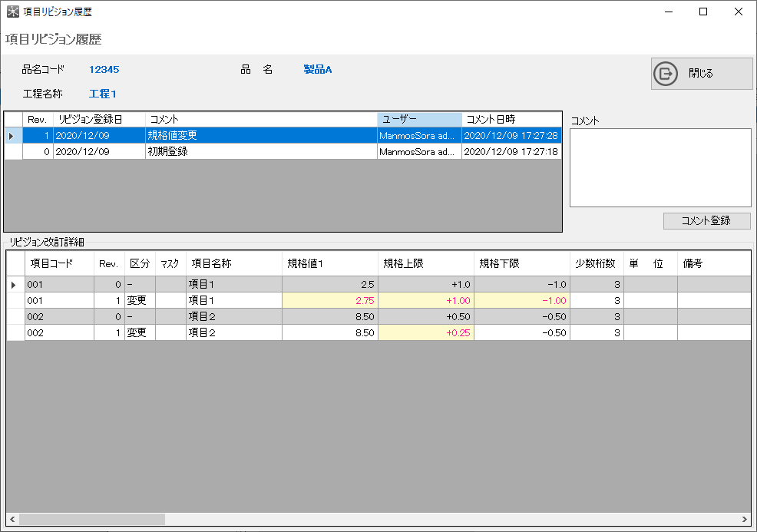This screenshot has height=532, width=757.
Task: Click the 項目コード column header
Action: coord(60,263)
